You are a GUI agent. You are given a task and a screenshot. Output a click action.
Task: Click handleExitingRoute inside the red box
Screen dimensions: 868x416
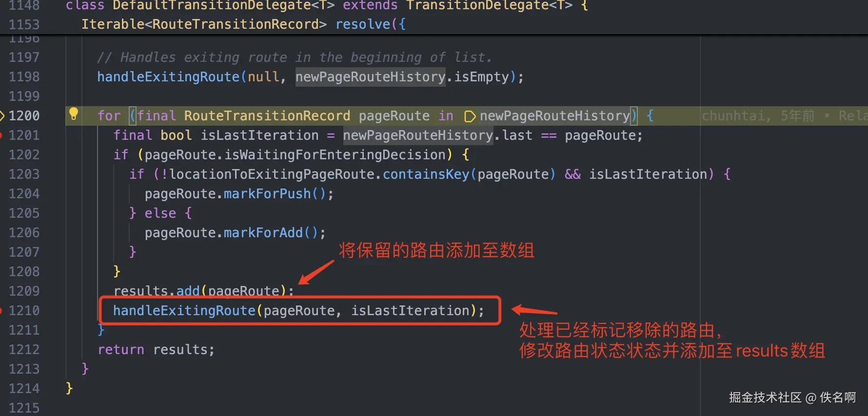184,311
